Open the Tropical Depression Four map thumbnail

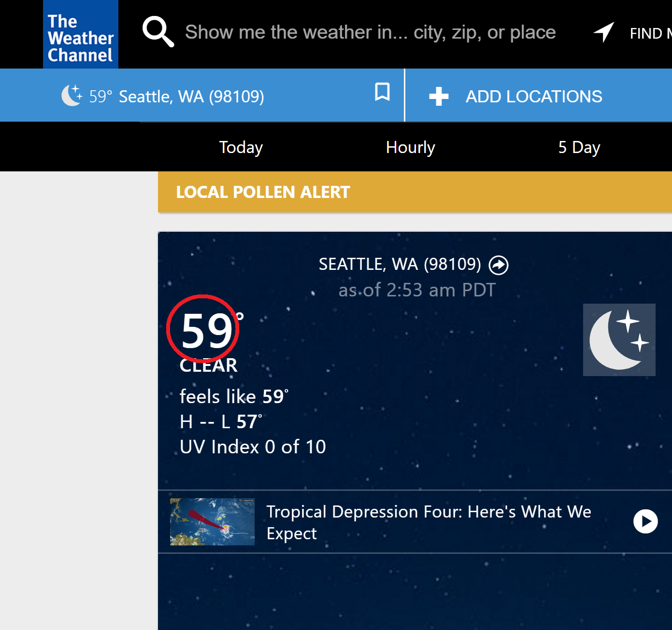(212, 521)
